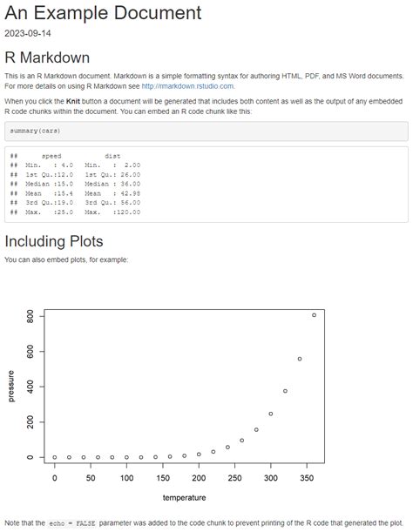Image resolution: width=413 pixels, height=532 pixels.
Task: Click the dist column header in output
Action: click(112, 156)
